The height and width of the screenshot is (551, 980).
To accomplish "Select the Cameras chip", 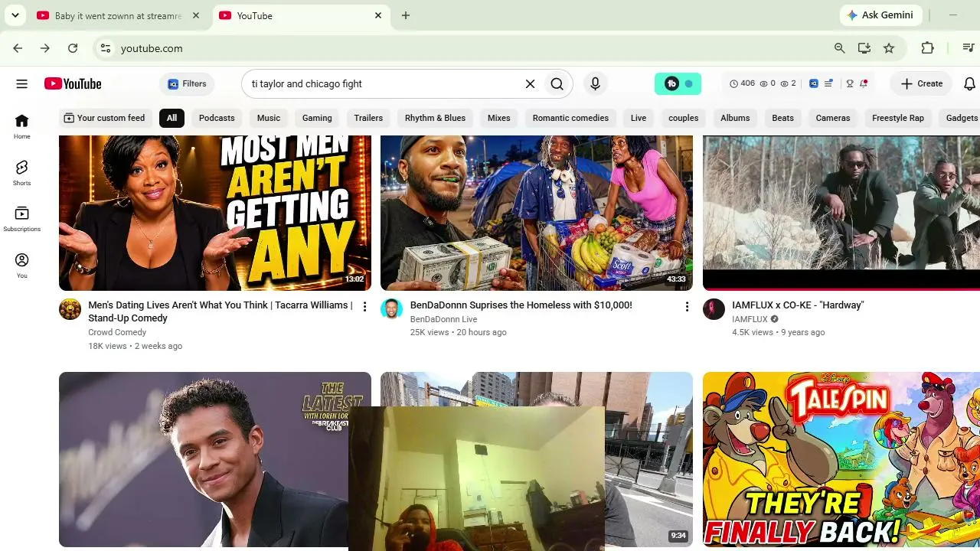I will point(833,118).
